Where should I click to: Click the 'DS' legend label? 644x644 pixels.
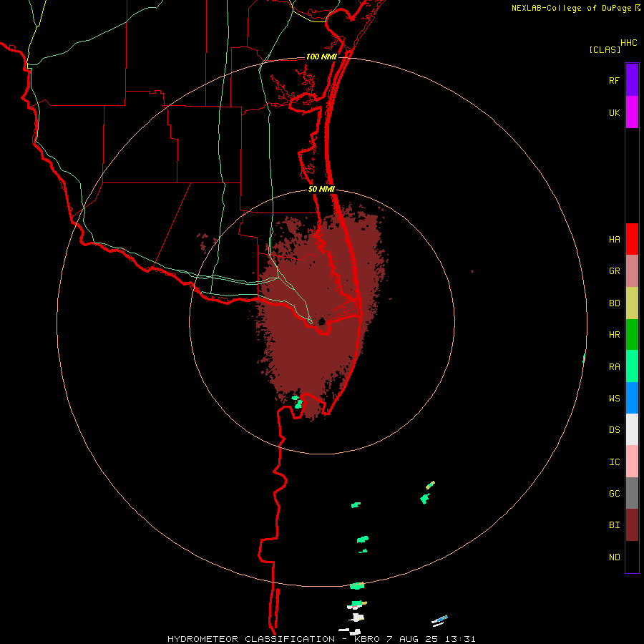(614, 429)
